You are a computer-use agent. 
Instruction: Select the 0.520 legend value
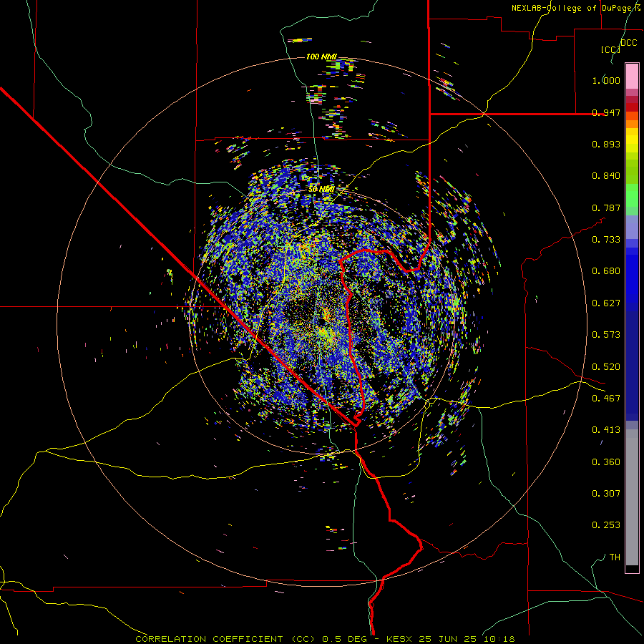(606, 367)
